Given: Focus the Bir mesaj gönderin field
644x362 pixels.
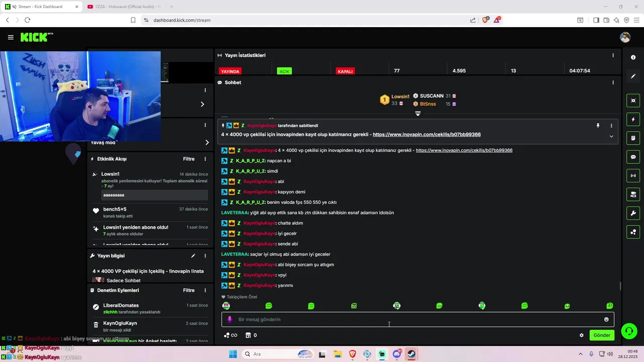Looking at the screenshot, I should [418, 319].
